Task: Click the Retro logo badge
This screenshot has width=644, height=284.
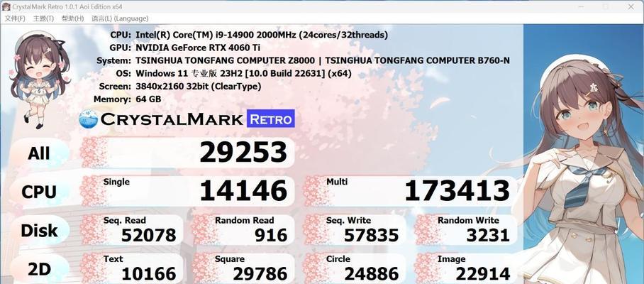Action: [271, 119]
